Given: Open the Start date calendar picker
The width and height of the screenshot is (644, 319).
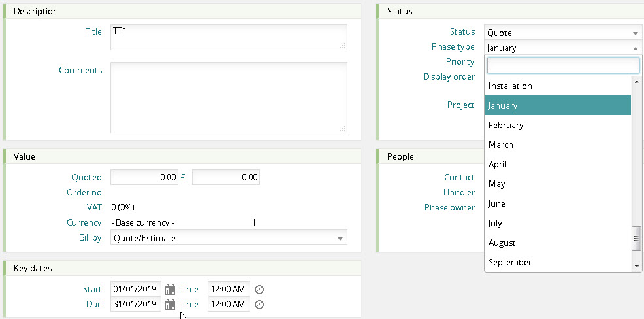Looking at the screenshot, I should pos(170,289).
